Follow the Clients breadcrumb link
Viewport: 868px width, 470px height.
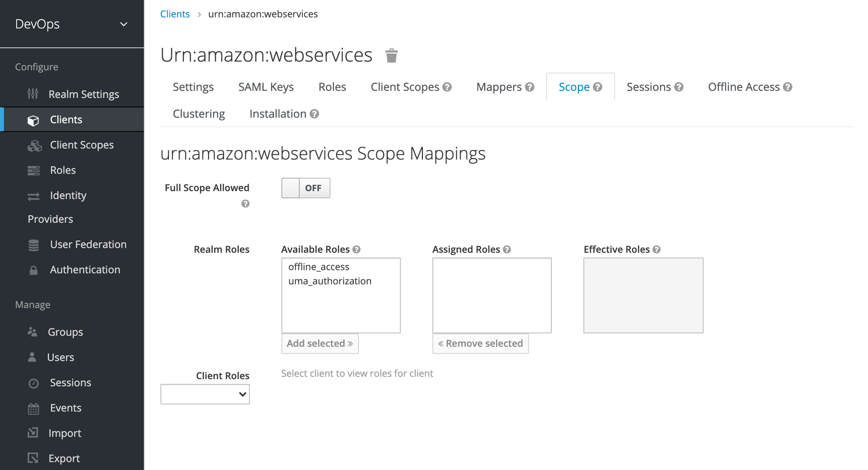tap(175, 14)
